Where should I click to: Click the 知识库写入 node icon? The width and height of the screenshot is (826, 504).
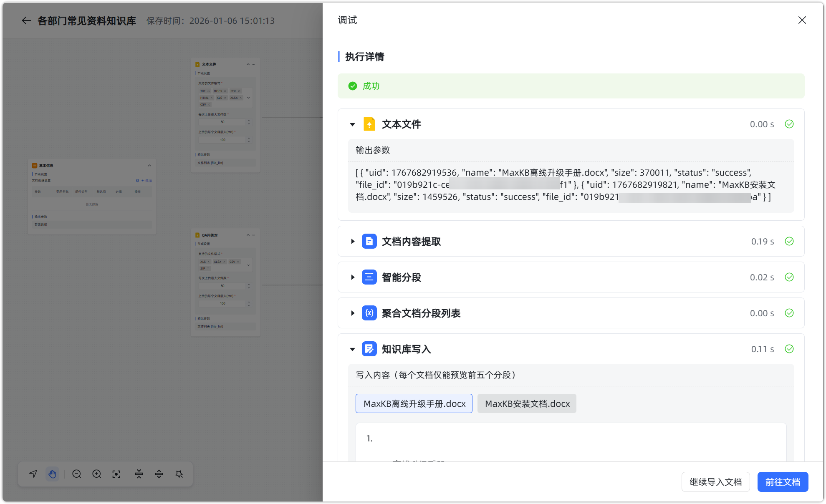click(x=369, y=349)
